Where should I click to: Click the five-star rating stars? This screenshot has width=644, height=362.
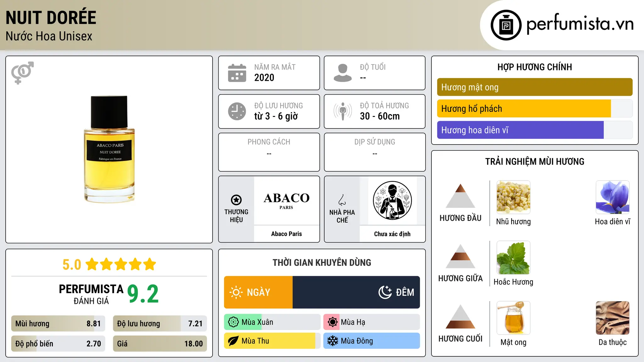121,264
